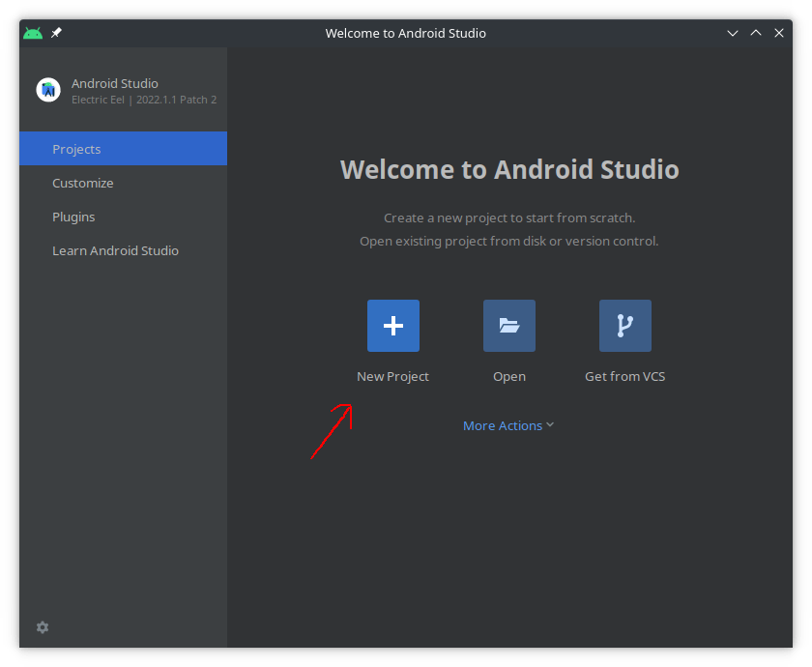The width and height of the screenshot is (812, 667).
Task: Select the Get from VCS branch icon
Action: coord(624,326)
